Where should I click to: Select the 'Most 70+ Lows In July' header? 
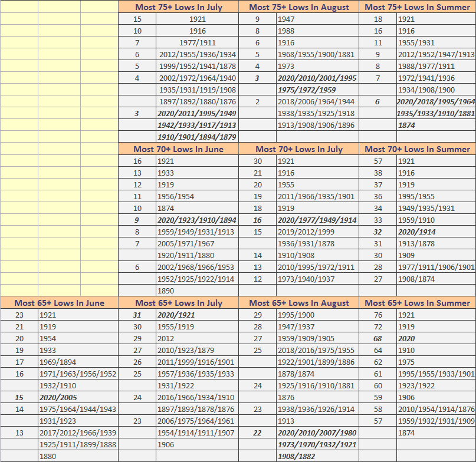pos(298,149)
